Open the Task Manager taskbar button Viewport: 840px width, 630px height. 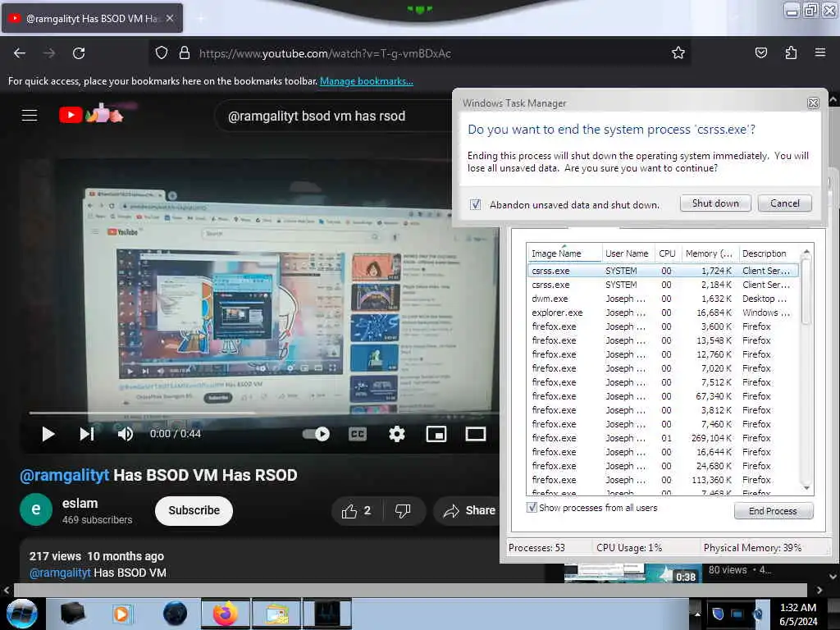(327, 614)
